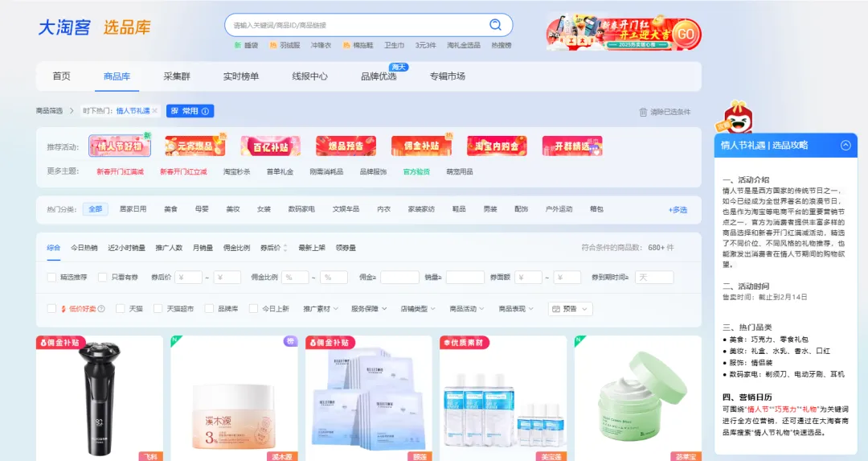Click the keyword search input field
The image size is (868, 461).
pyautogui.click(x=357, y=25)
